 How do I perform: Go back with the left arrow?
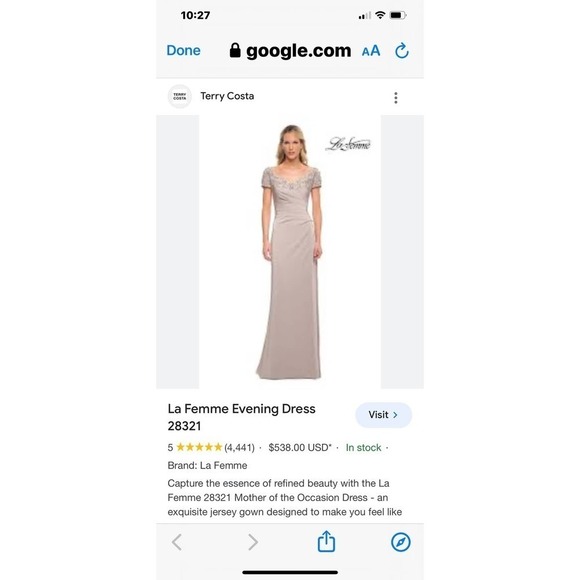pos(177,542)
